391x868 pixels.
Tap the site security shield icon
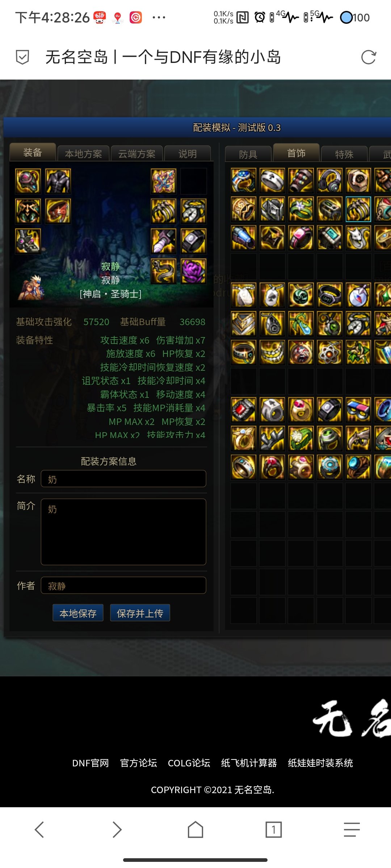click(x=22, y=57)
